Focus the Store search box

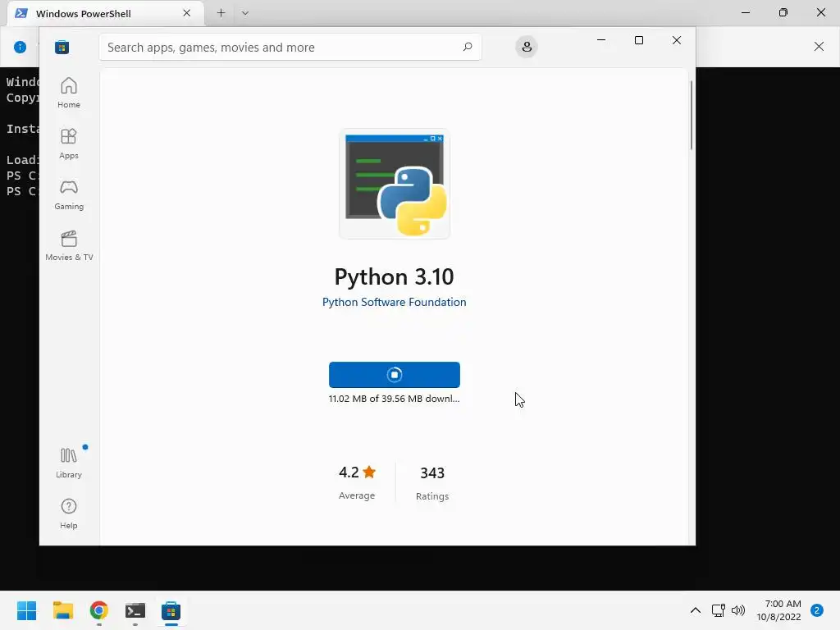tap(290, 47)
